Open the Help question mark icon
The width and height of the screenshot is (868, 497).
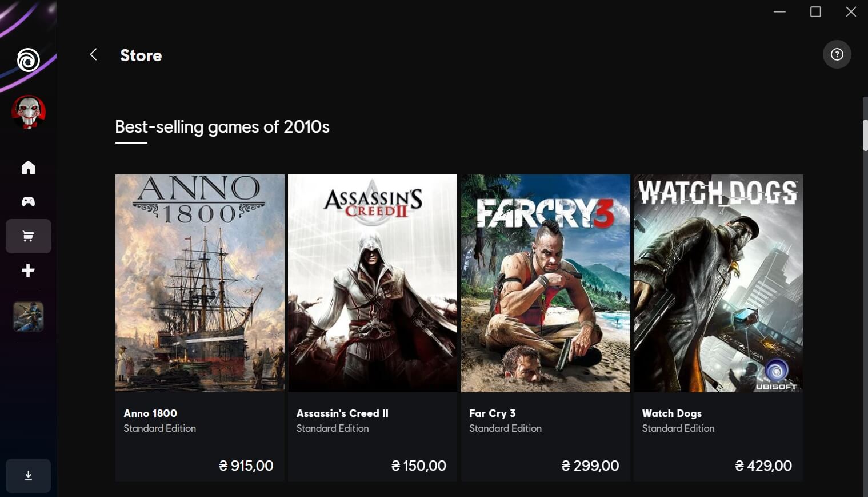pyautogui.click(x=836, y=54)
